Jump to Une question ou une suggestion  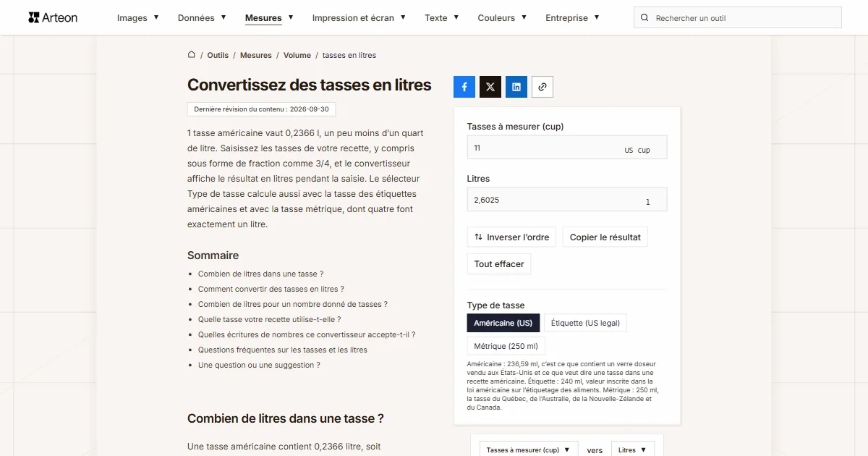coord(259,365)
